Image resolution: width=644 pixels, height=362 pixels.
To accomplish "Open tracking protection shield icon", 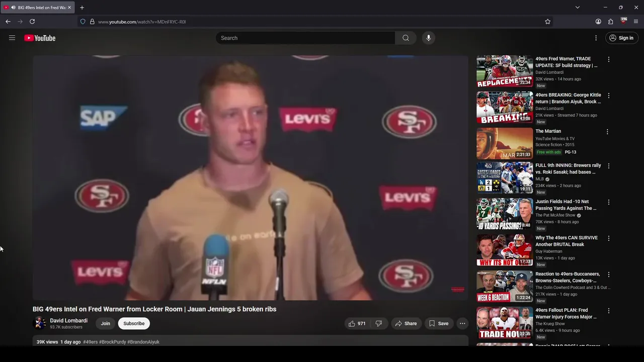I will [83, 22].
